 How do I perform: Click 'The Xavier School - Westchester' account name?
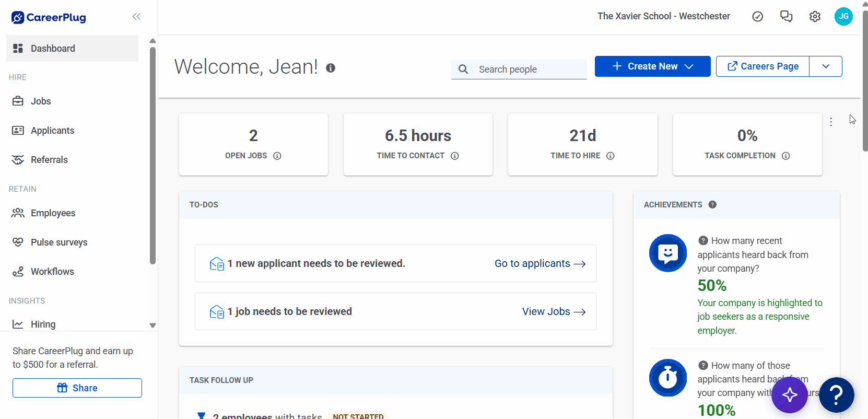pos(664,16)
